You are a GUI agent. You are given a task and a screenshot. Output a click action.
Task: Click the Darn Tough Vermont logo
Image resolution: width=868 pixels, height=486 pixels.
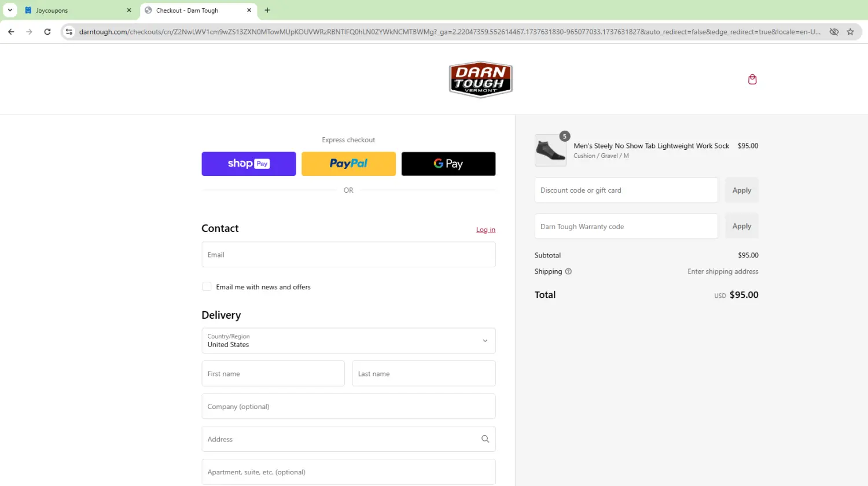[480, 79]
